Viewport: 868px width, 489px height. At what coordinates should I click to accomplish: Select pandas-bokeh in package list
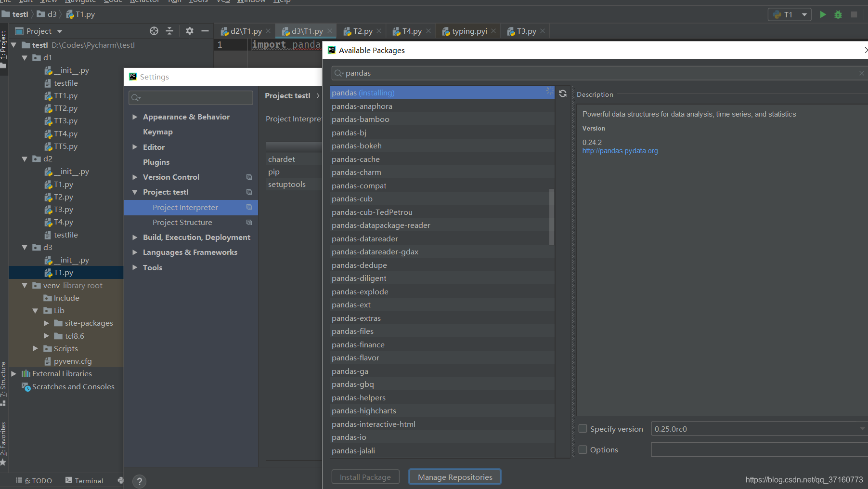coord(442,146)
